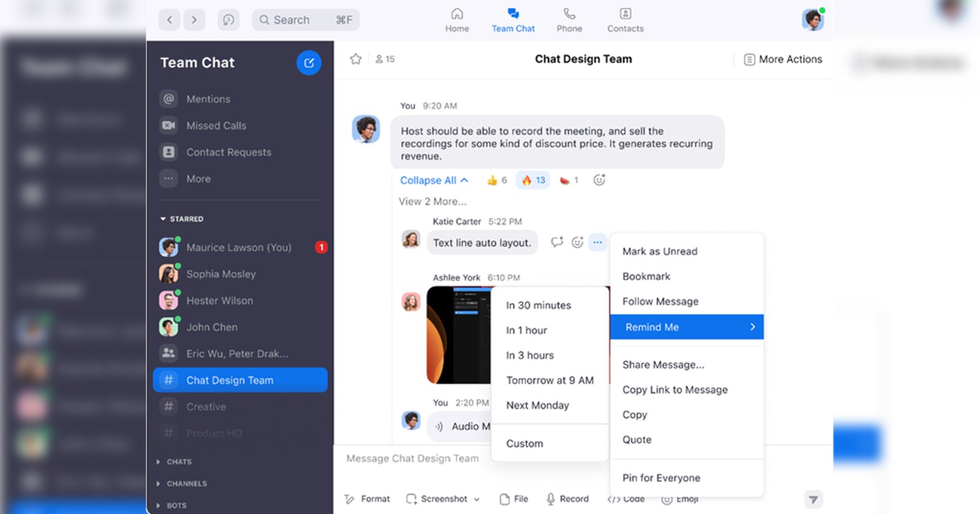Open the Screenshot dropdown arrow
This screenshot has width=980, height=514.
[x=477, y=499]
